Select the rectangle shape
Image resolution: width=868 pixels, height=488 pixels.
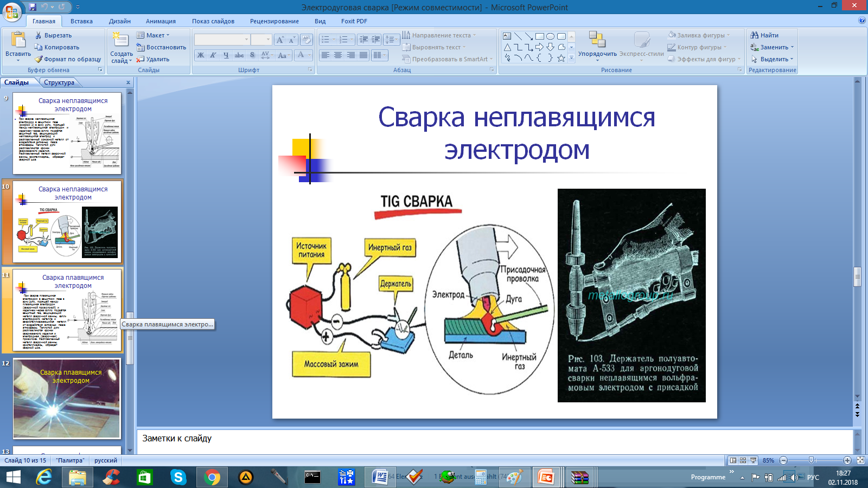pyautogui.click(x=540, y=36)
